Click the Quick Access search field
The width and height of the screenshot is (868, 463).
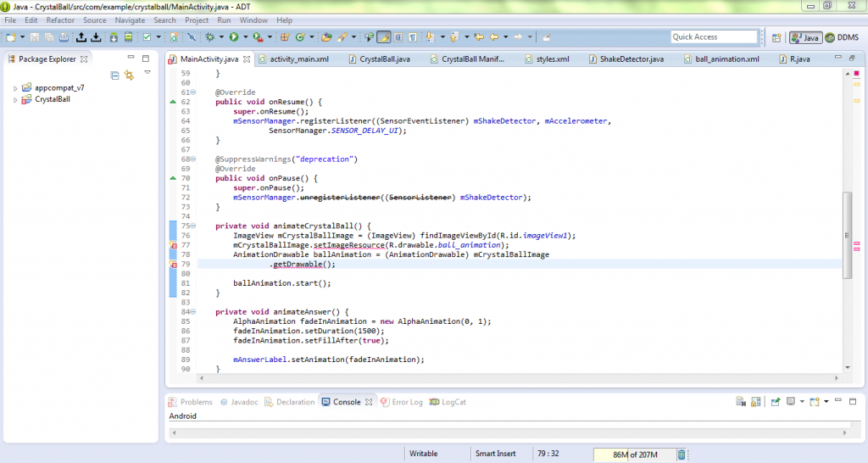tap(713, 37)
